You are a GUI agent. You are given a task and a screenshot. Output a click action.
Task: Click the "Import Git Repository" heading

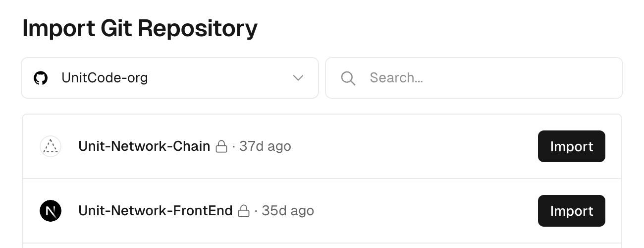(x=140, y=28)
